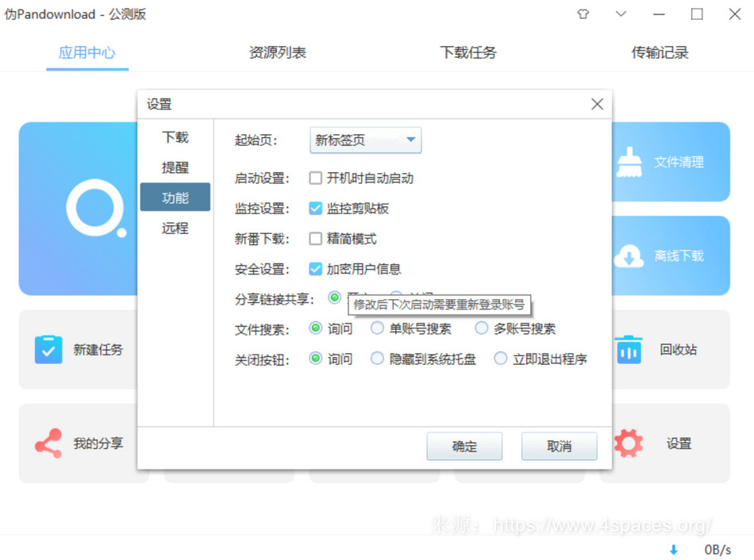
Task: Click the skin shirt icon in title bar
Action: click(x=583, y=14)
